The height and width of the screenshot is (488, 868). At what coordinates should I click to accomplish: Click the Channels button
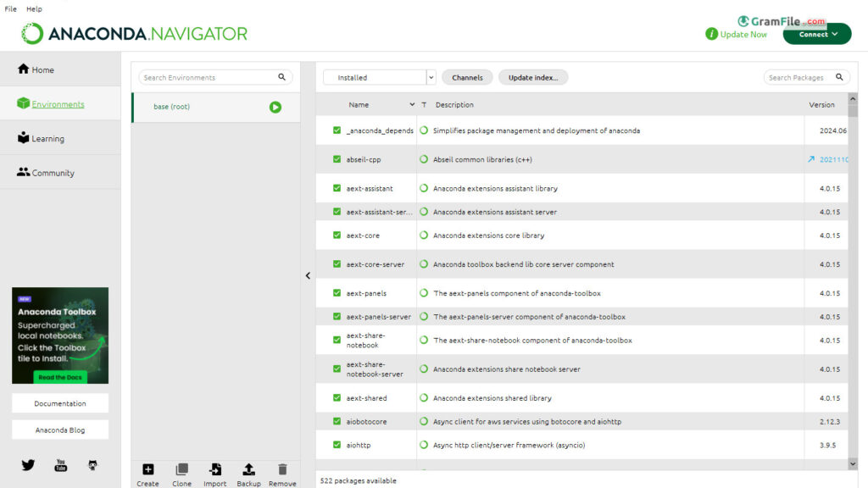(467, 77)
